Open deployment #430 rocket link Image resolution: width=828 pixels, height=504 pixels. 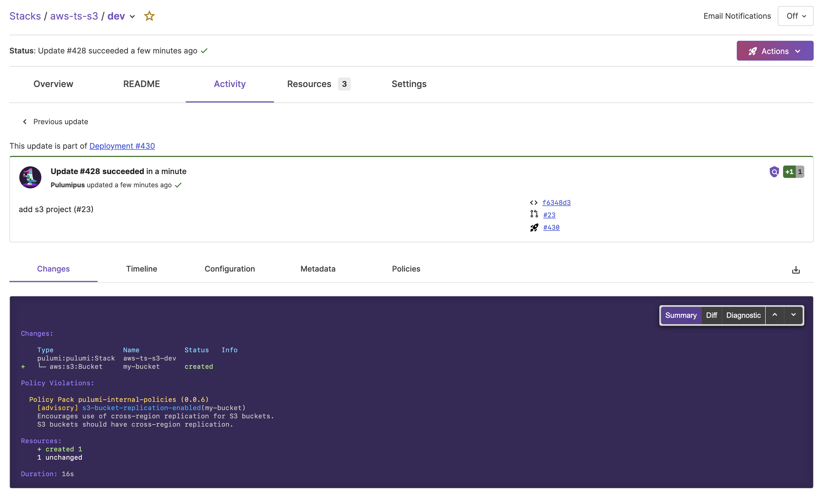coord(551,227)
